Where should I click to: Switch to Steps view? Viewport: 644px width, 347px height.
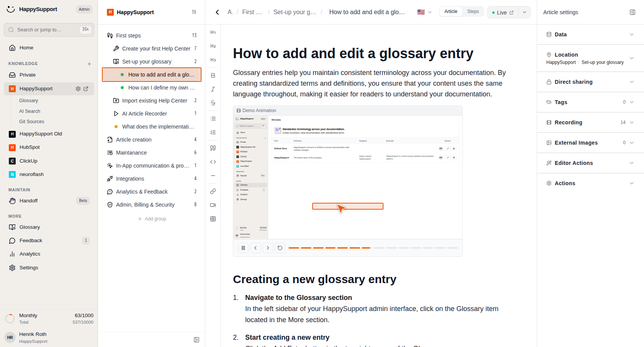coord(473,11)
